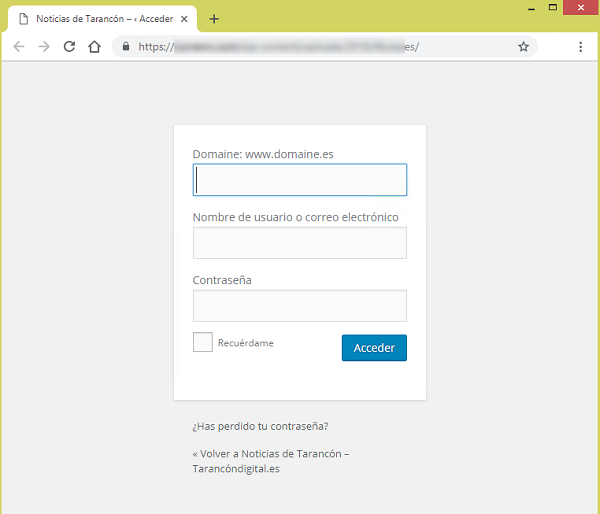
Task: Click the Contraseña password field
Action: click(300, 306)
